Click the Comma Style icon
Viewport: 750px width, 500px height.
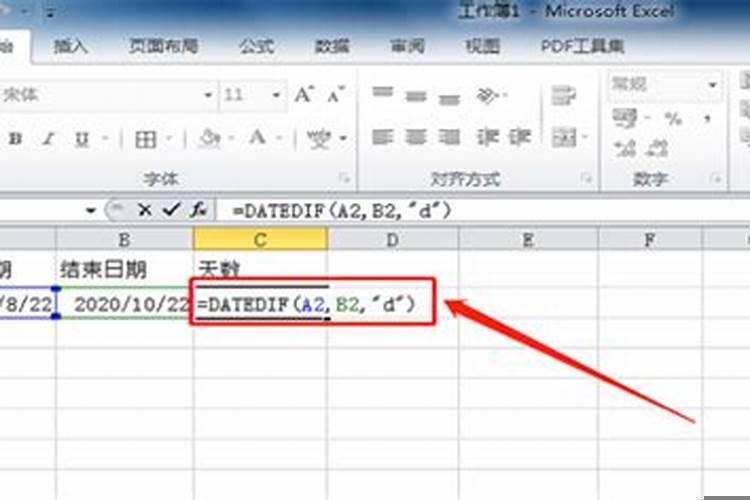(x=707, y=118)
